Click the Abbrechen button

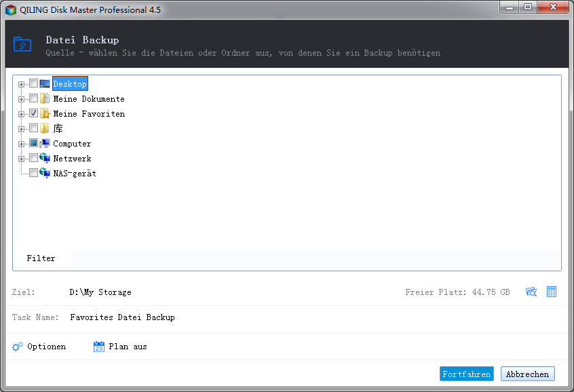(x=527, y=374)
